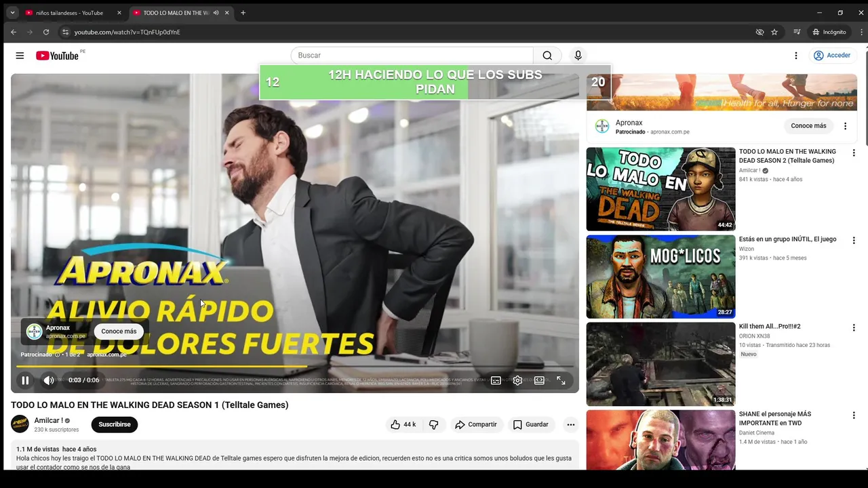Click the ad info icon next to Patrocinado
Image resolution: width=868 pixels, height=488 pixels.
click(57, 354)
